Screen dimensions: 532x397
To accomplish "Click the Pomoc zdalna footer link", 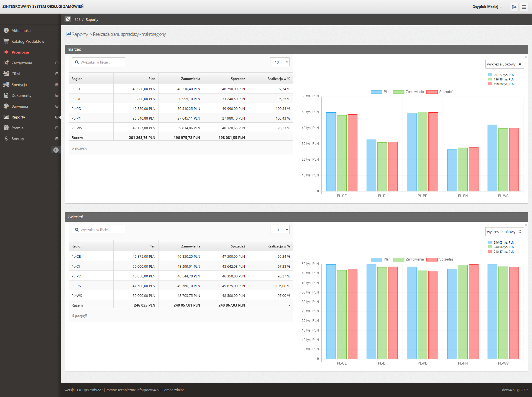I will pyautogui.click(x=173, y=390).
